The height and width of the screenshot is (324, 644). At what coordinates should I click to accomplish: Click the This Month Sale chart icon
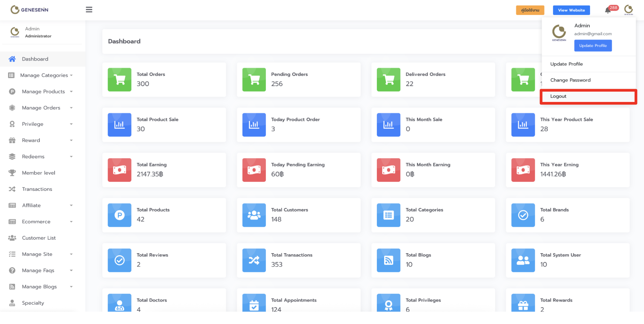coord(388,125)
